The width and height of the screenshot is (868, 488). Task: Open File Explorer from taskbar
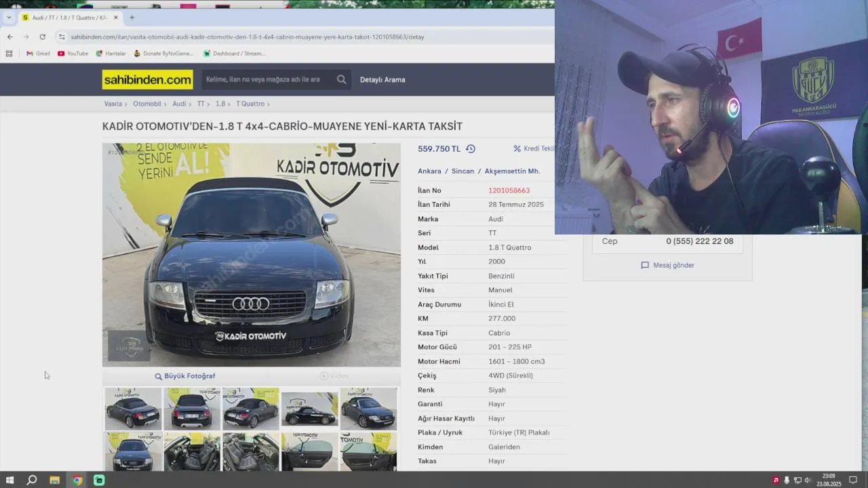coord(54,480)
